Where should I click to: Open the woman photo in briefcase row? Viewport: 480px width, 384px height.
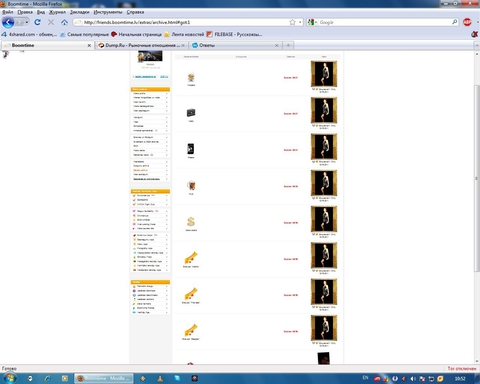click(x=324, y=110)
